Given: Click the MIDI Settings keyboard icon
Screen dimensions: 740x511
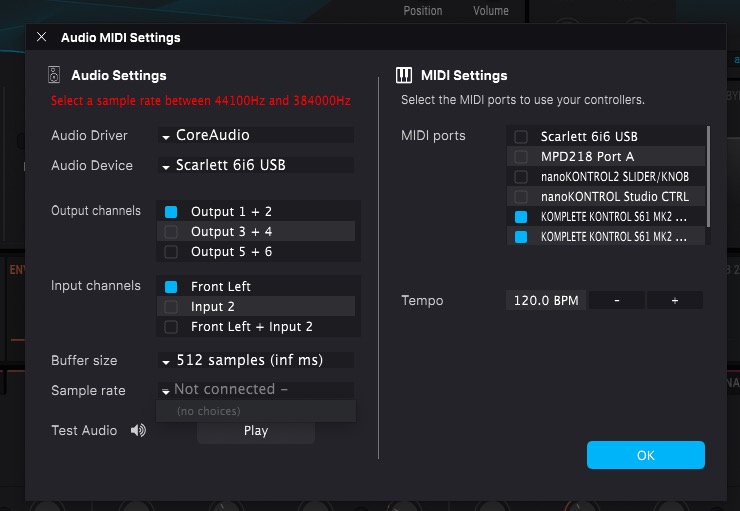Looking at the screenshot, I should [404, 75].
